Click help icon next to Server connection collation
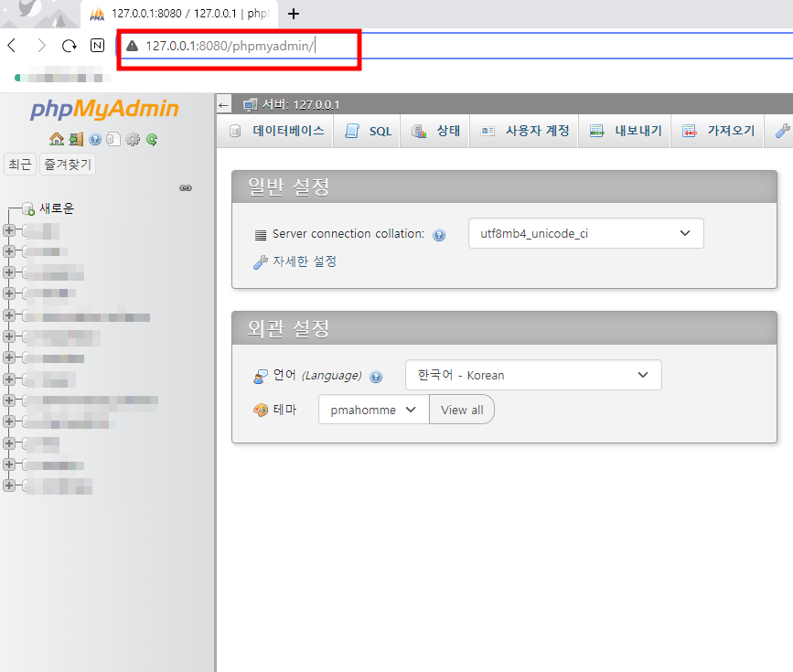The width and height of the screenshot is (793, 672). [439, 235]
